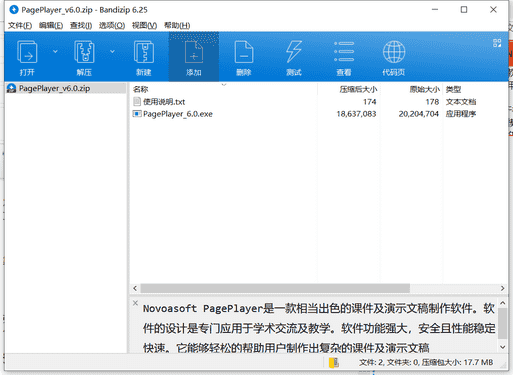Click the original size value 20,204,704
The height and width of the screenshot is (375, 513).
419,114
